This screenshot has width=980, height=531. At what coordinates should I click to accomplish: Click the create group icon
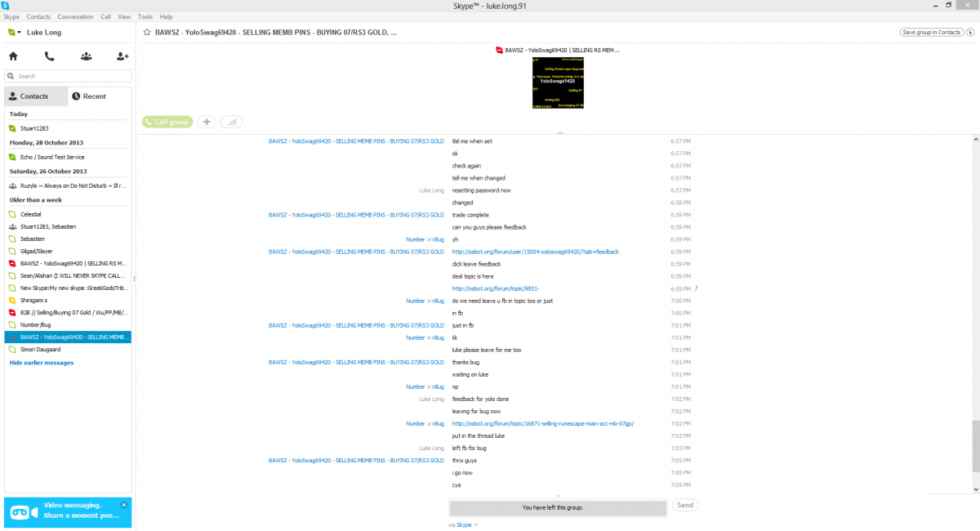(86, 56)
